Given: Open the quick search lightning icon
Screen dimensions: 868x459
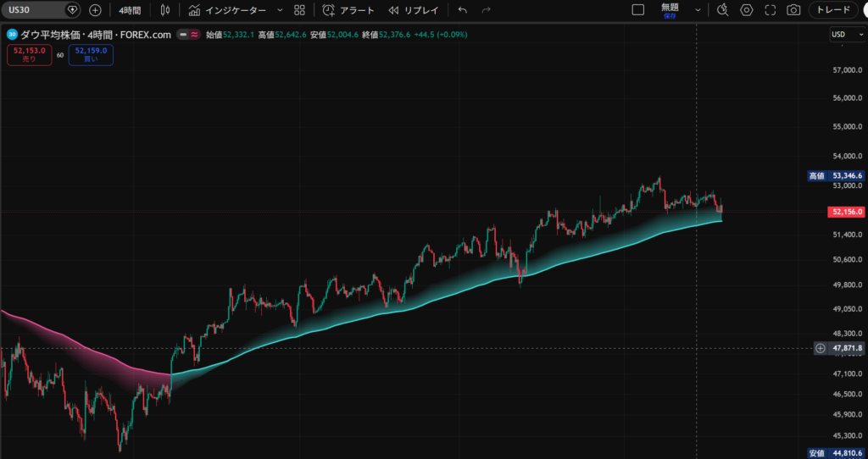Looking at the screenshot, I should pyautogui.click(x=722, y=10).
